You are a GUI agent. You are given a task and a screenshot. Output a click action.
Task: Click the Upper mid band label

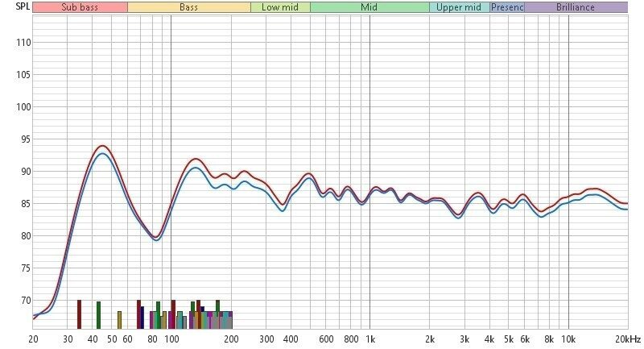point(459,7)
